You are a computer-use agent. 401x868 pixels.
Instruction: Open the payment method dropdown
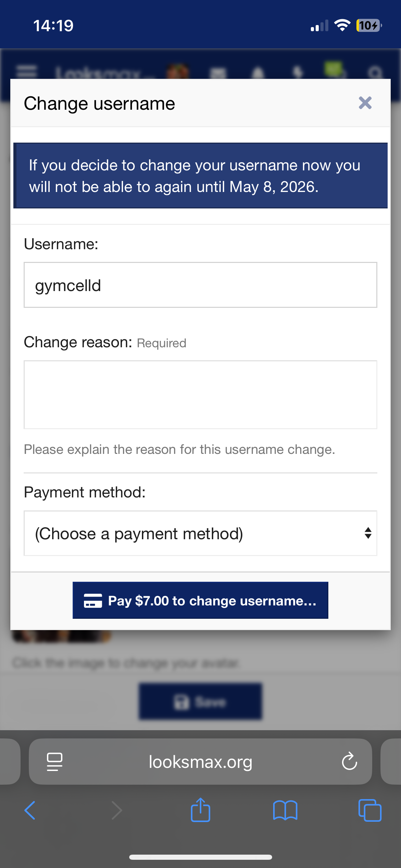click(x=200, y=533)
